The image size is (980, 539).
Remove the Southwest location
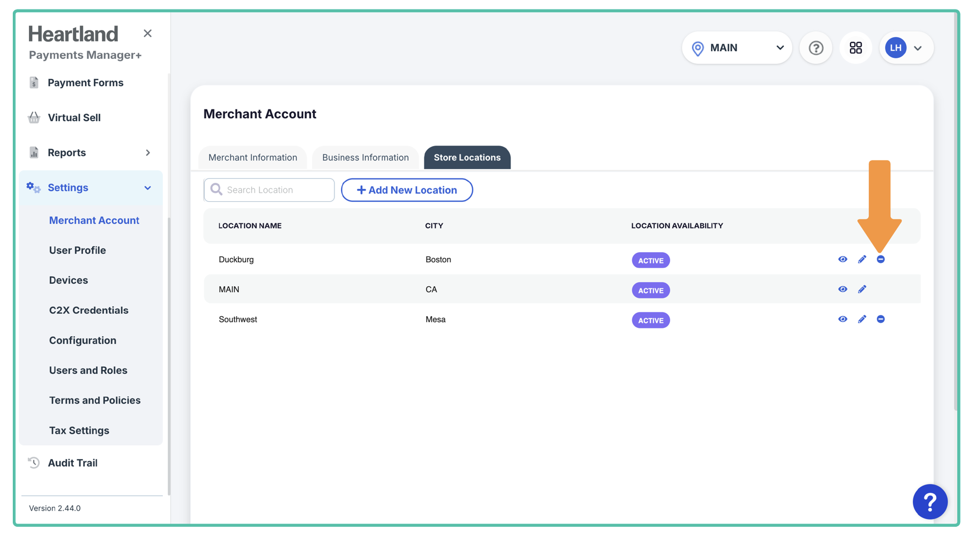coord(881,320)
